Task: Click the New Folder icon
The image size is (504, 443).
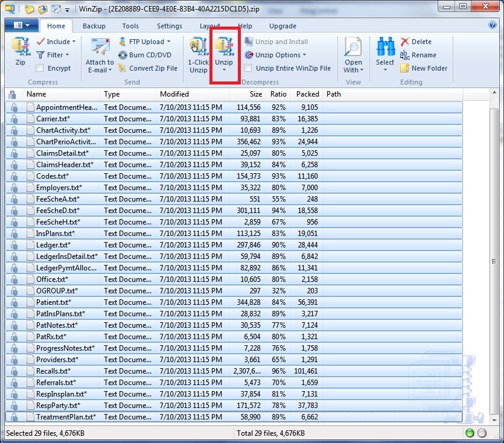Action: (x=404, y=68)
